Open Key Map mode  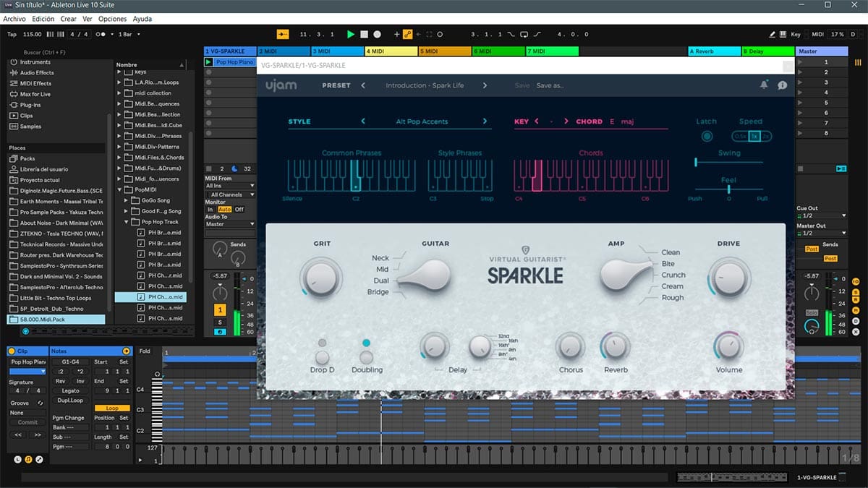coord(796,34)
